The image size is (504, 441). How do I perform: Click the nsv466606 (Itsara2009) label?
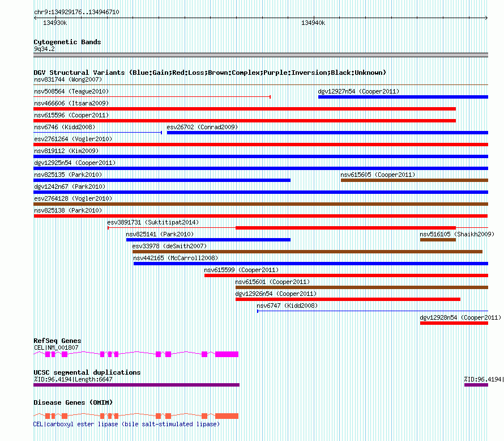71,103
